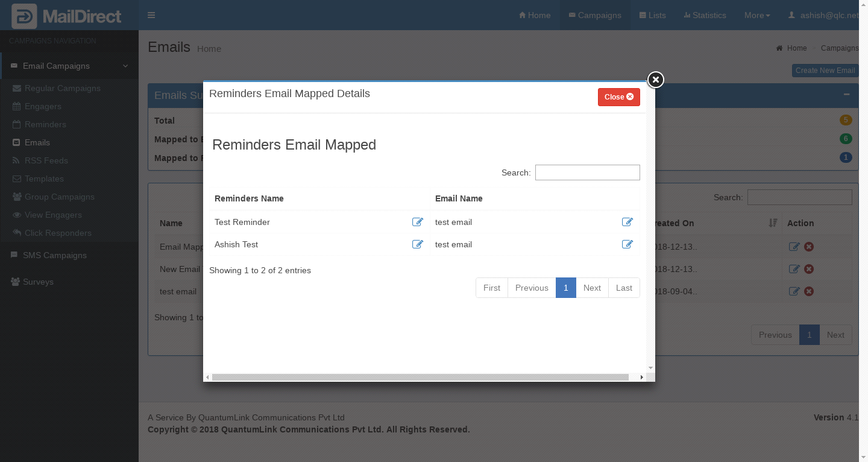Dismiss popup with the round X icon

click(655, 80)
